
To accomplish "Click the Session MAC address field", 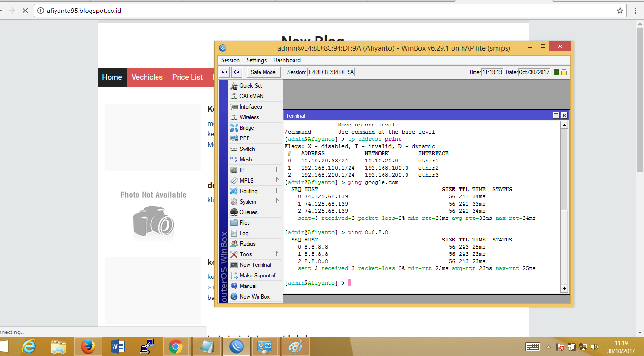I will 331,72.
